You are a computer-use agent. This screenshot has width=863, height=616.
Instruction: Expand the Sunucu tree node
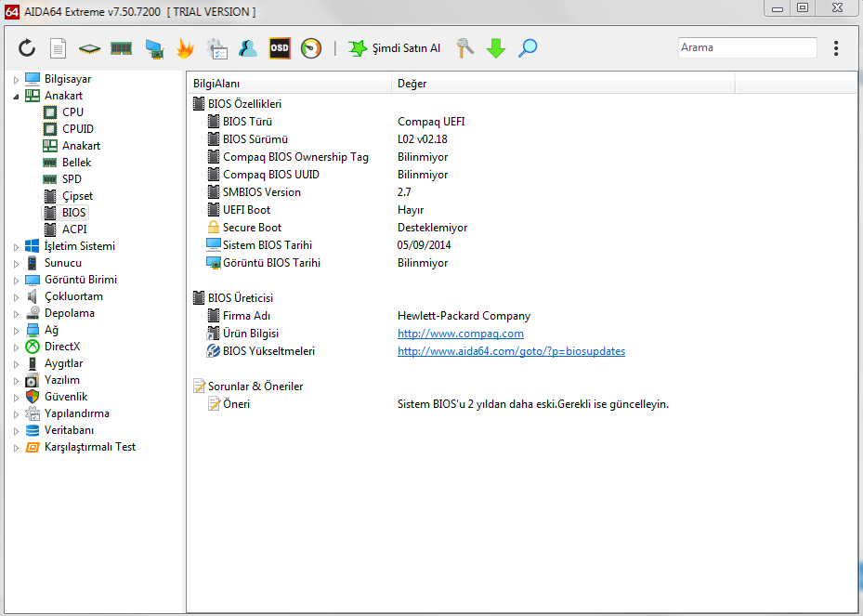[16, 264]
